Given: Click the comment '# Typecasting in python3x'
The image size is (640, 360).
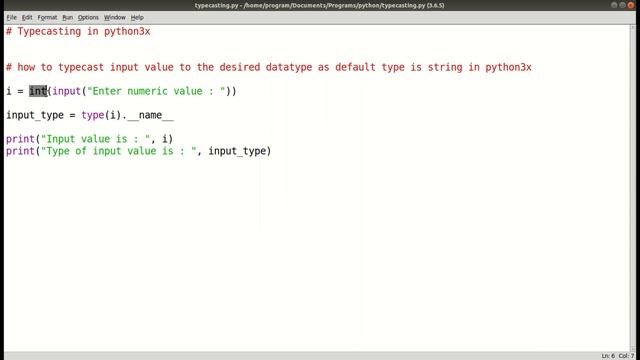Looking at the screenshot, I should [78, 31].
